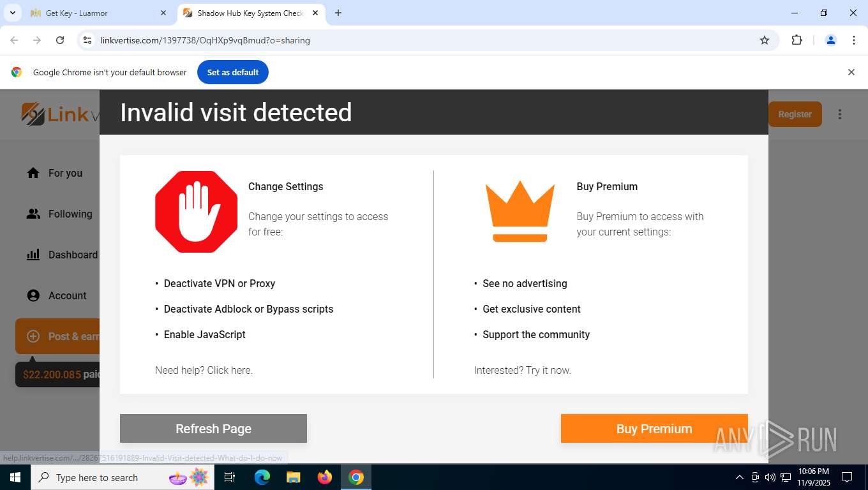Image resolution: width=868 pixels, height=490 pixels.
Task: Reload the page with the refresh icon
Action: [60, 40]
